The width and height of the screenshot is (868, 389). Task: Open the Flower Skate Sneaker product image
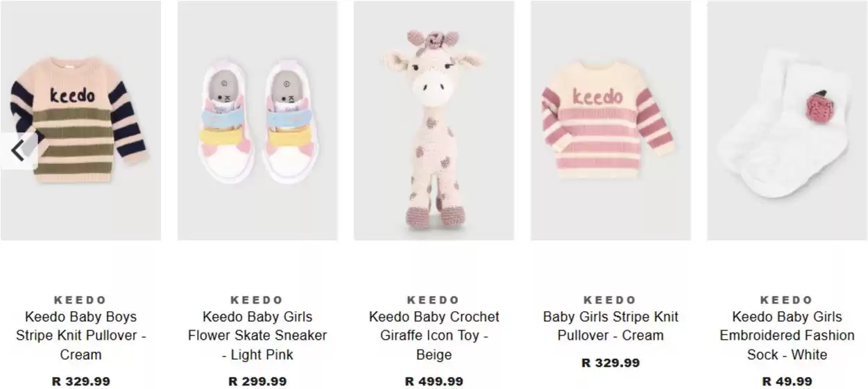[x=257, y=120]
